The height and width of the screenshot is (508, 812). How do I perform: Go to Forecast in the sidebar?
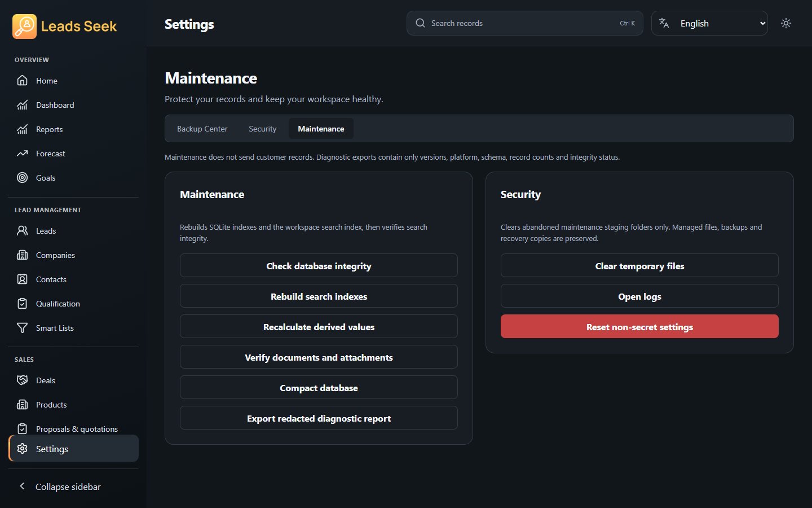[73, 154]
